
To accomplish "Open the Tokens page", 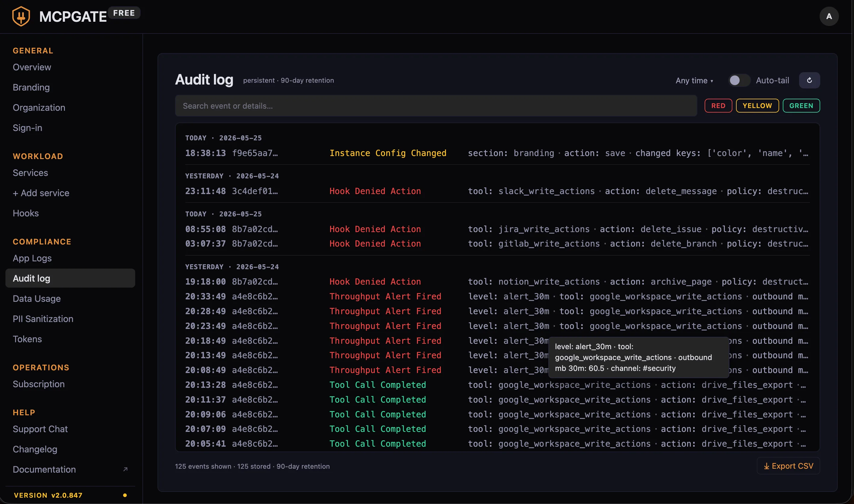I will click(27, 339).
